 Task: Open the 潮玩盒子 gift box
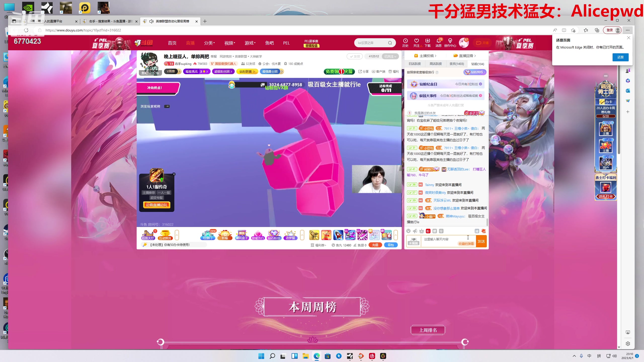(x=242, y=235)
